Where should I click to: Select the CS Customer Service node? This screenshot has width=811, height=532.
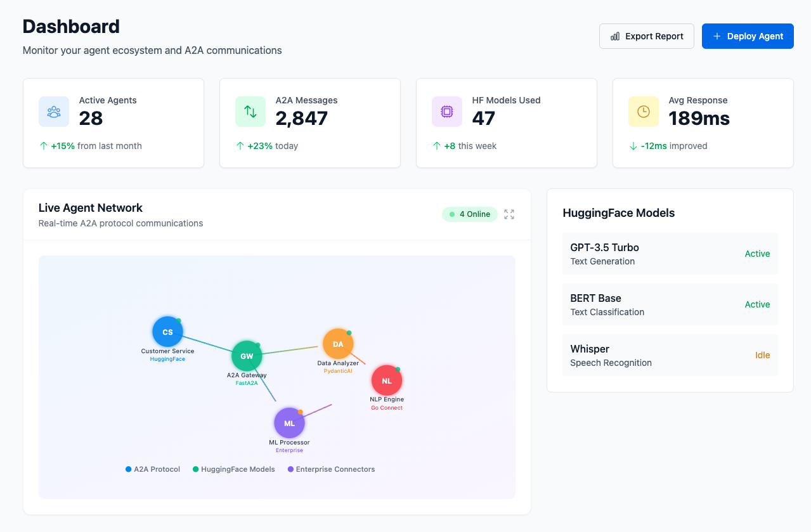(167, 332)
